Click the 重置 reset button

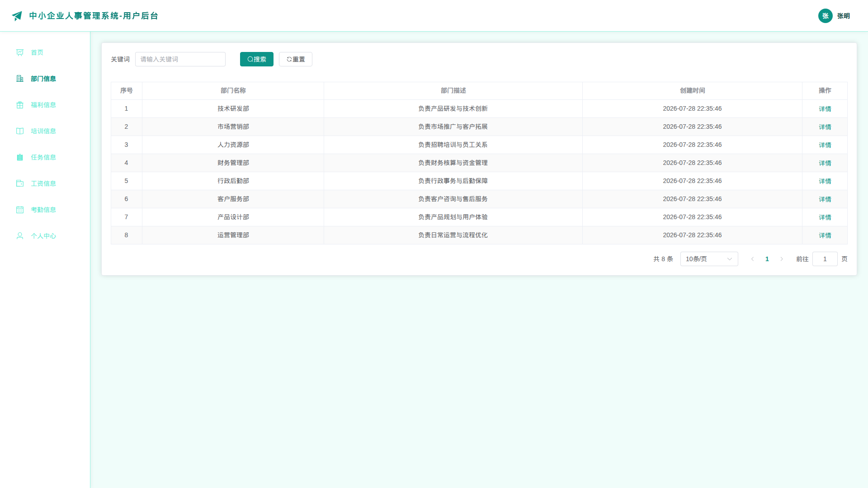click(x=296, y=59)
